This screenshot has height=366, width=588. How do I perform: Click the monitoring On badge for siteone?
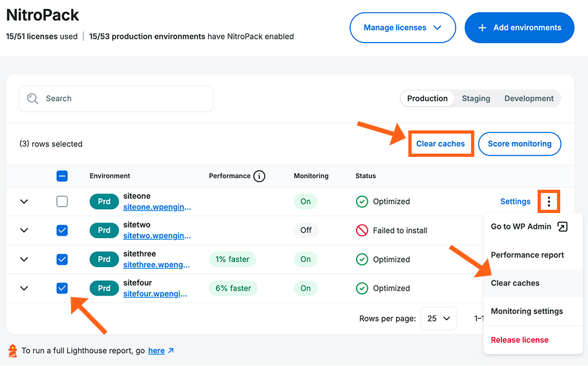click(x=306, y=201)
